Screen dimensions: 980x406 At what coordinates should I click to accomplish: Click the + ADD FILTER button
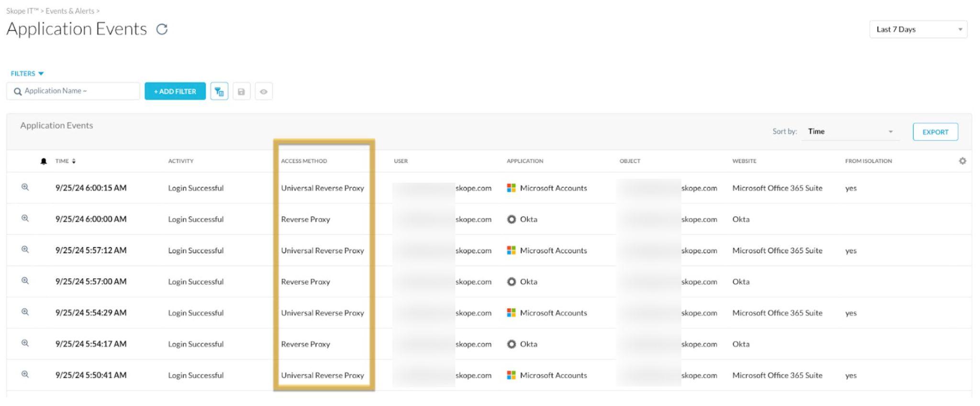(175, 91)
